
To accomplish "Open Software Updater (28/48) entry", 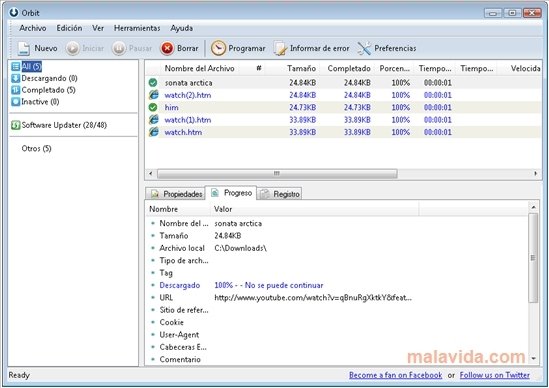I will click(x=64, y=125).
